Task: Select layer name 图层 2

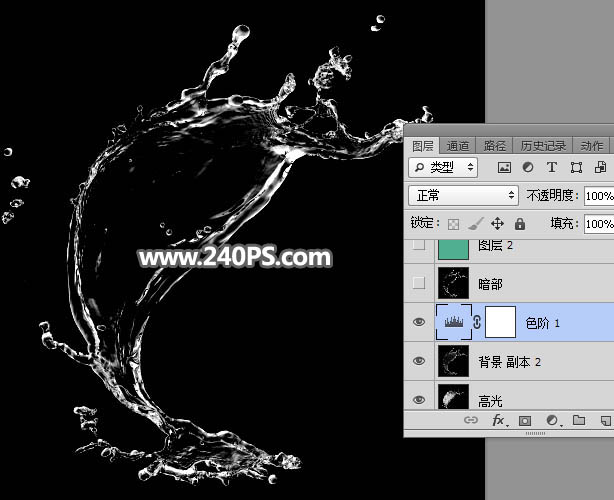Action: pyautogui.click(x=495, y=245)
